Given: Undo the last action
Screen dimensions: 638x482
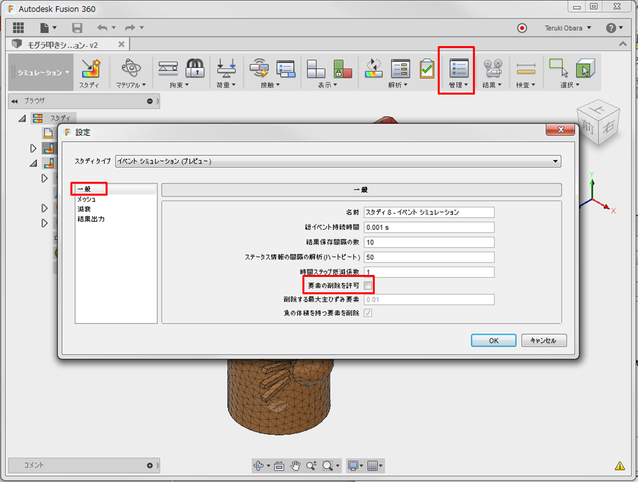Looking at the screenshot, I should (x=102, y=28).
